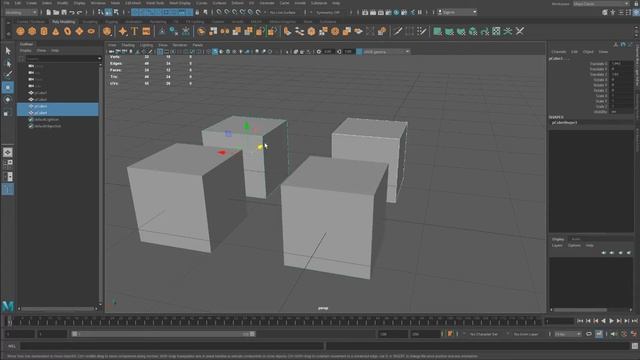640x360 pixels.
Task: Choose the Select tool arrow in toolbox
Action: 8,51
